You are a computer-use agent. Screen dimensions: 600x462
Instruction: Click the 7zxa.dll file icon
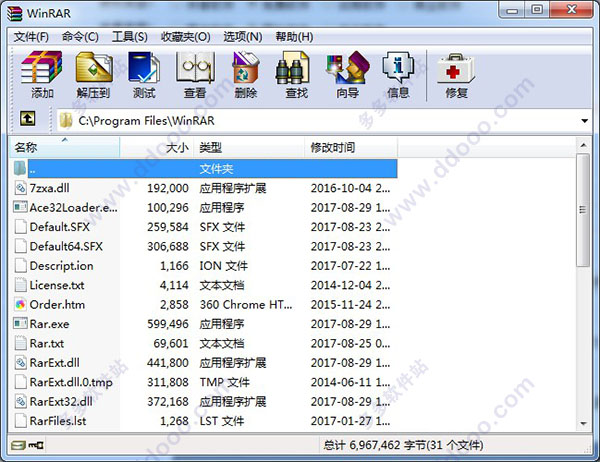20,188
